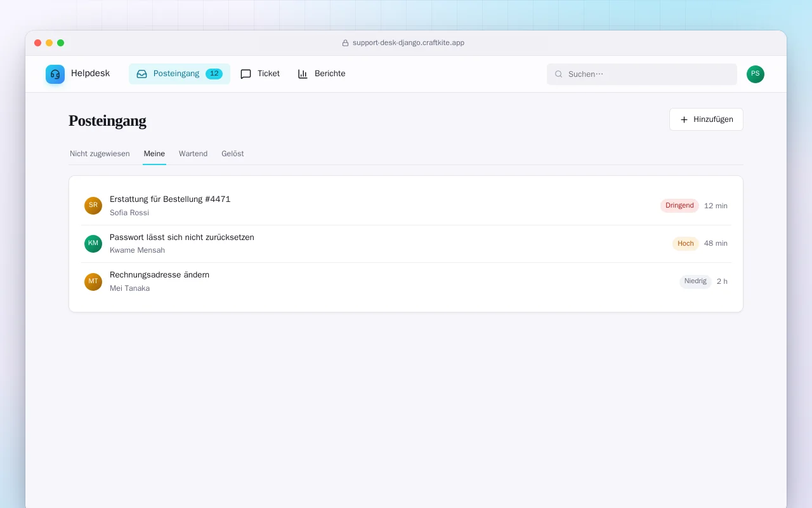This screenshot has height=508, width=812.
Task: Click the MT avatar of Mei Tanaka
Action: (93, 282)
